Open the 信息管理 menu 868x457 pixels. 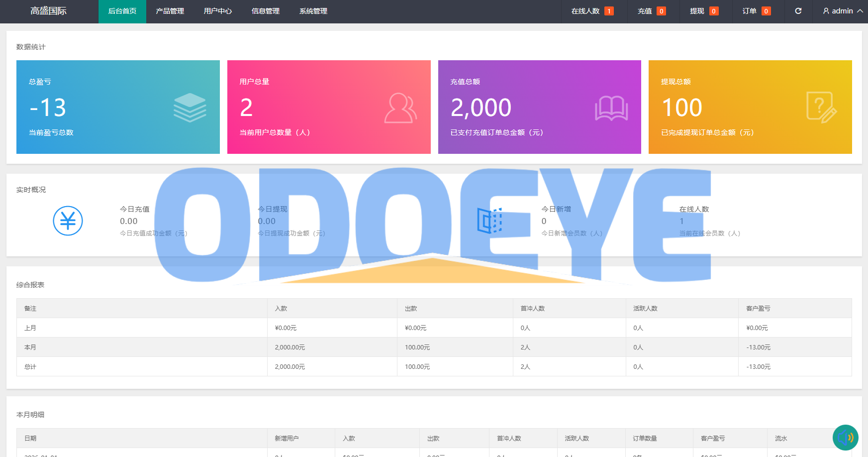click(265, 11)
